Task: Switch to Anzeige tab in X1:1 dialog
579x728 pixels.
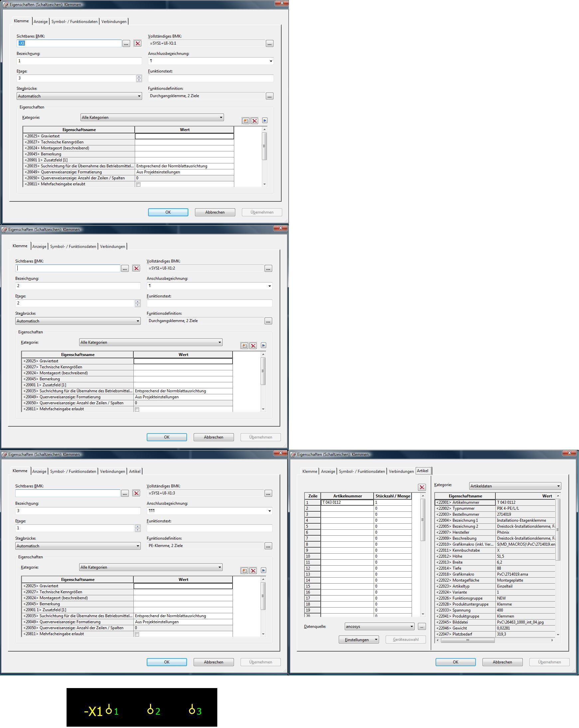Action: [x=41, y=22]
